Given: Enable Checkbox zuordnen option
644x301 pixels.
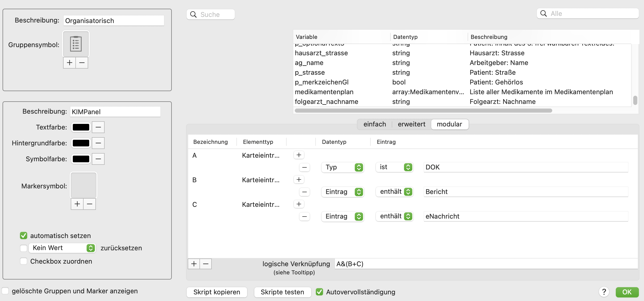Looking at the screenshot, I should tap(24, 261).
